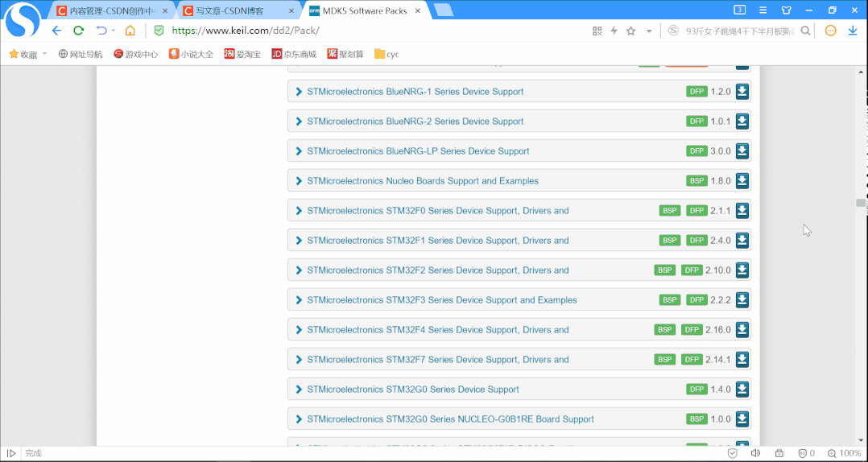Viewport: 868px width, 462px height.
Task: Open the 小说大全 bookmark
Action: [191, 54]
